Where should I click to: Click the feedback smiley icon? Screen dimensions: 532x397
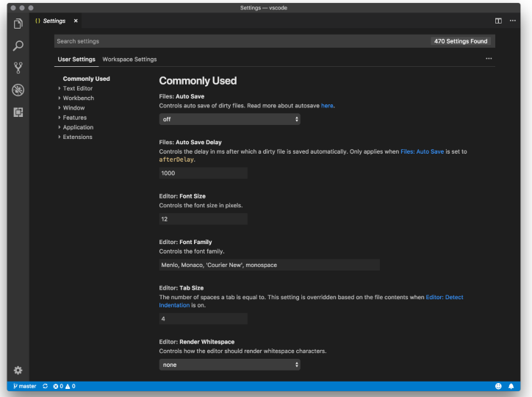(x=498, y=386)
